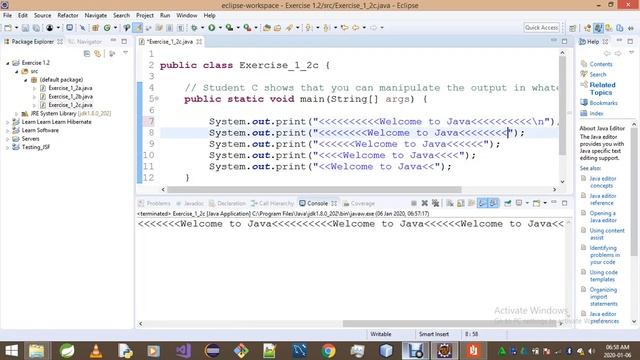640x360 pixels.
Task: Minimize the Package Explorer panel
Action: [113, 41]
